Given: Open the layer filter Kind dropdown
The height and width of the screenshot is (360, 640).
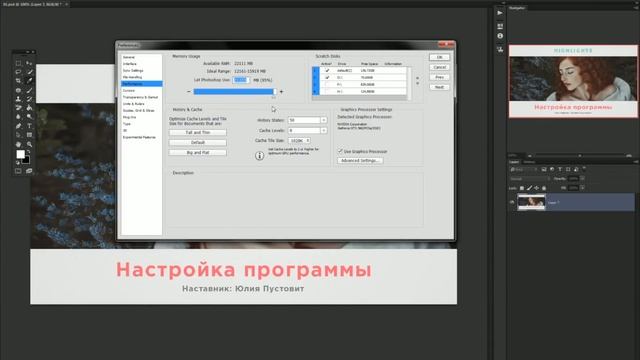Looking at the screenshot, I should [x=524, y=169].
